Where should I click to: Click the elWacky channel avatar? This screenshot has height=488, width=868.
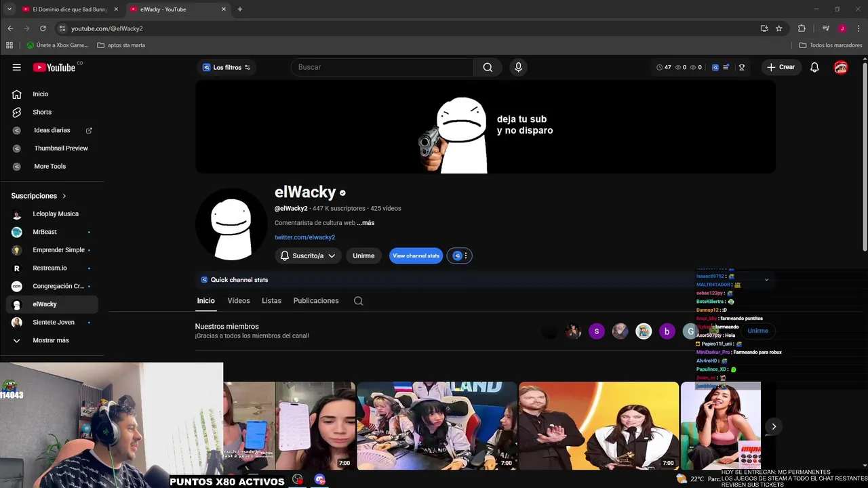[231, 224]
